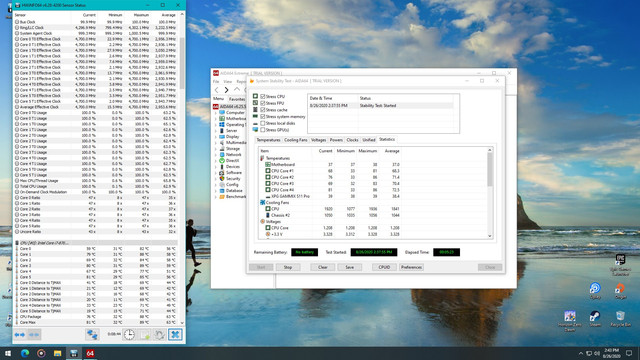Switch to the Powers tab
640x360 pixels.
(x=336, y=140)
